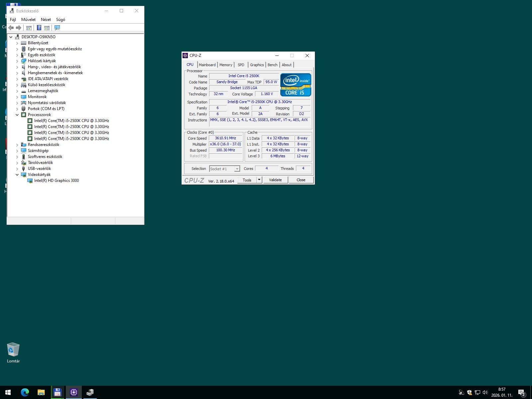The width and height of the screenshot is (532, 399).
Task: Click the Intel HD Graphics 3000 adapter icon
Action: tap(30, 181)
